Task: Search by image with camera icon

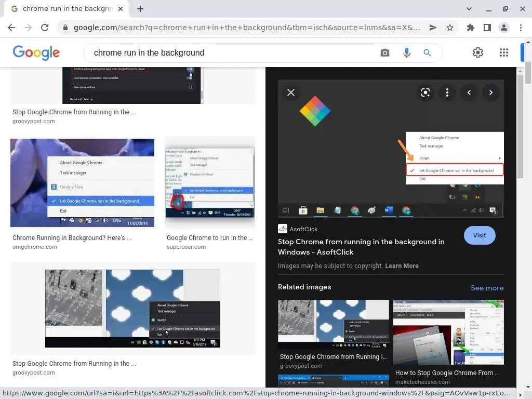Action: [x=385, y=53]
